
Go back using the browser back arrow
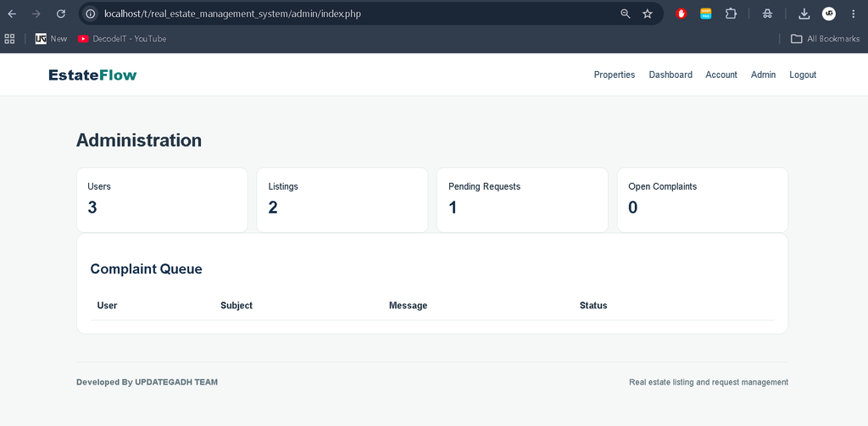12,14
